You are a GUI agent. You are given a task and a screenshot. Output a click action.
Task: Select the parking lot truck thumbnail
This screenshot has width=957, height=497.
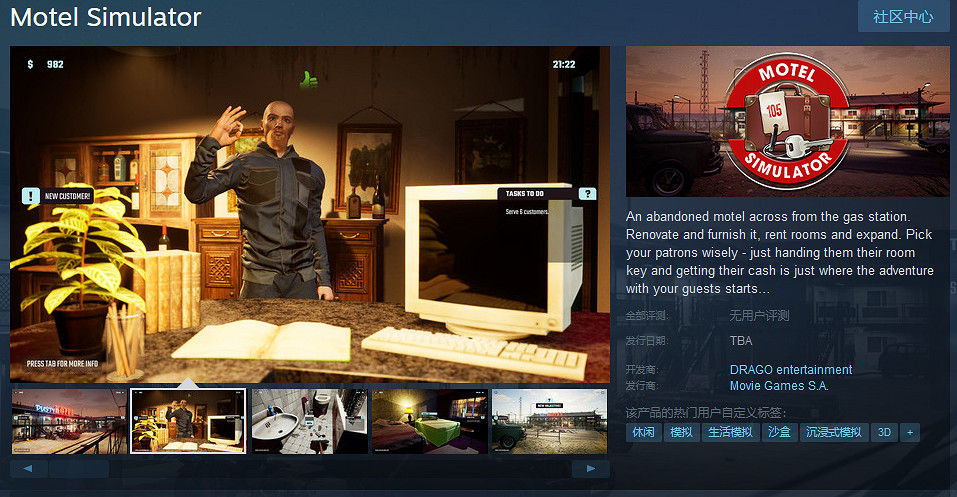548,421
